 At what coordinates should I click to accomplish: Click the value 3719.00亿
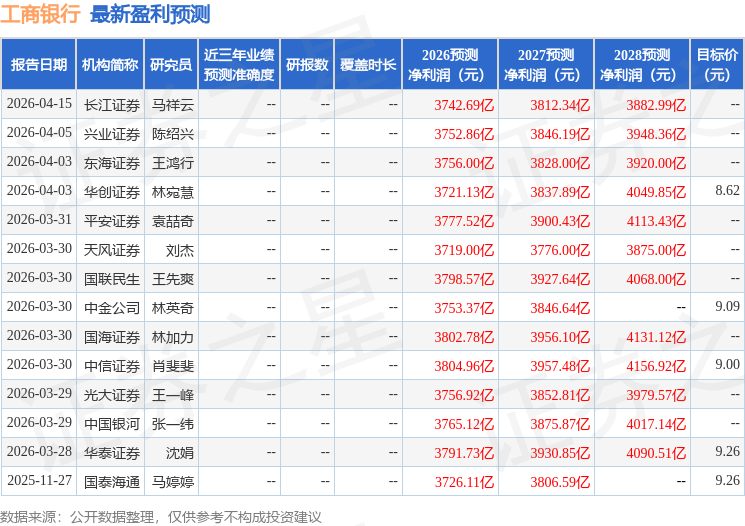464,250
